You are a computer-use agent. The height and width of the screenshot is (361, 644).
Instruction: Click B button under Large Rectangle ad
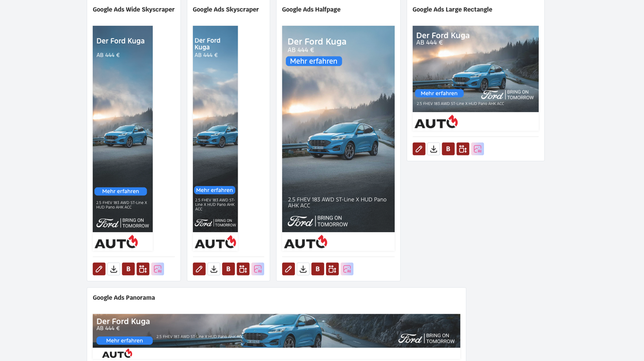(448, 149)
